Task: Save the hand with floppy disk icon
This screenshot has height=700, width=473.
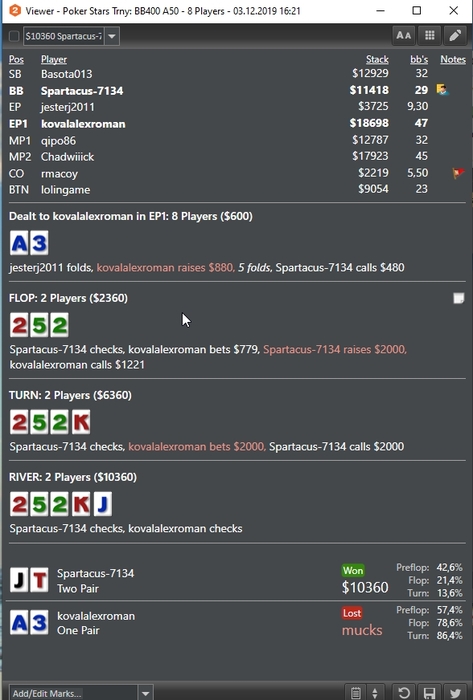Action: [x=429, y=692]
